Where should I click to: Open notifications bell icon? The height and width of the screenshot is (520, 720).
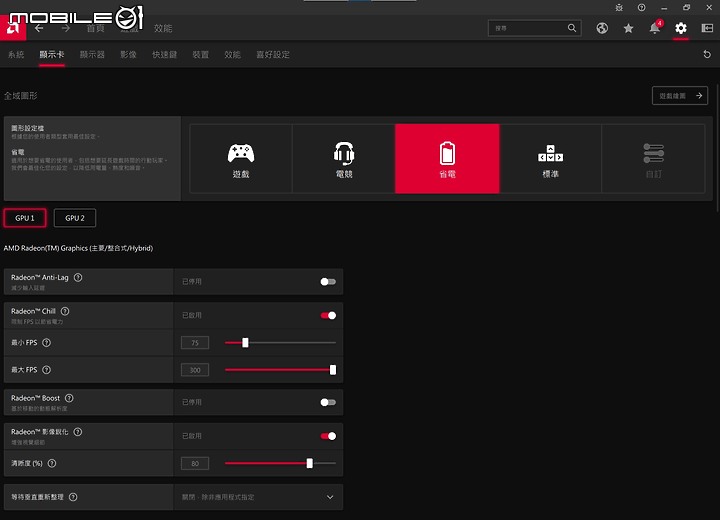[655, 28]
